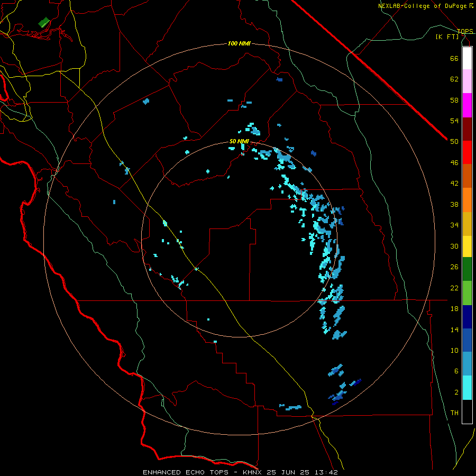The image size is (476, 476).
Task: Click the '50 NMI' range ring label
Action: [239, 141]
